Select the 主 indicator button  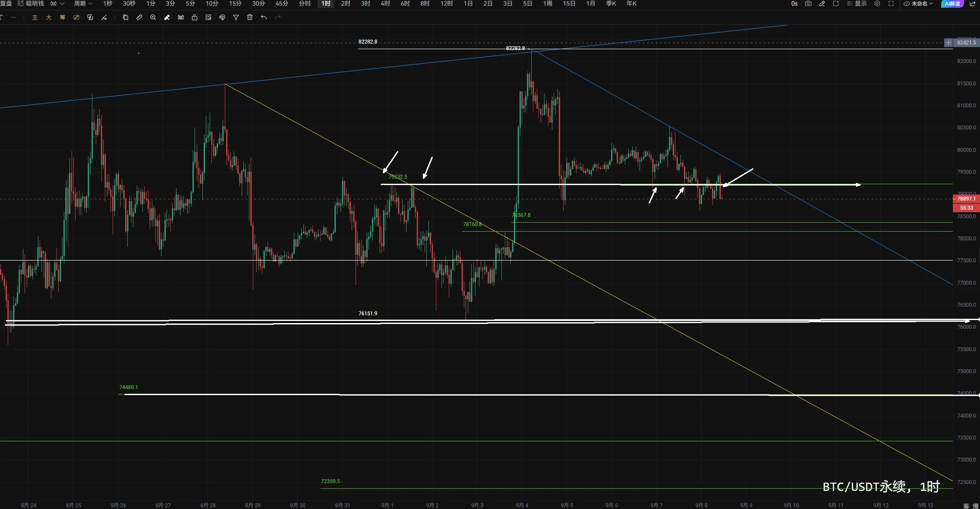(x=35, y=18)
